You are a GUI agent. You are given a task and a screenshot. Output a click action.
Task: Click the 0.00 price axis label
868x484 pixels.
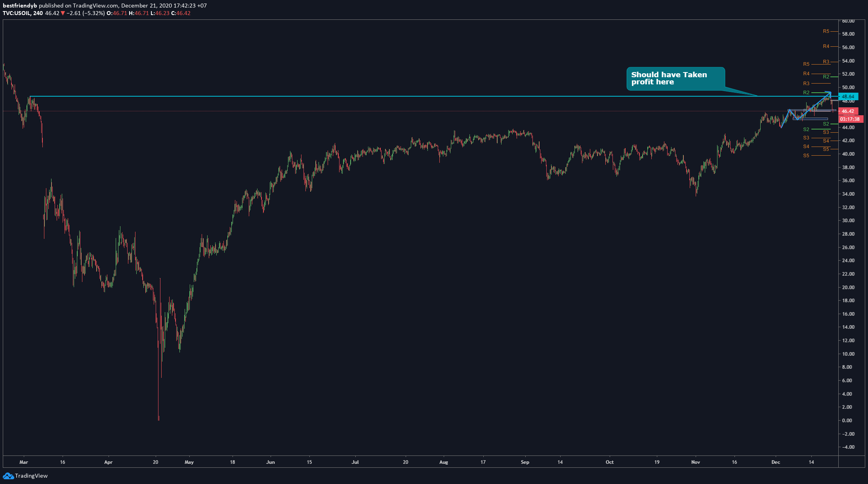click(847, 420)
